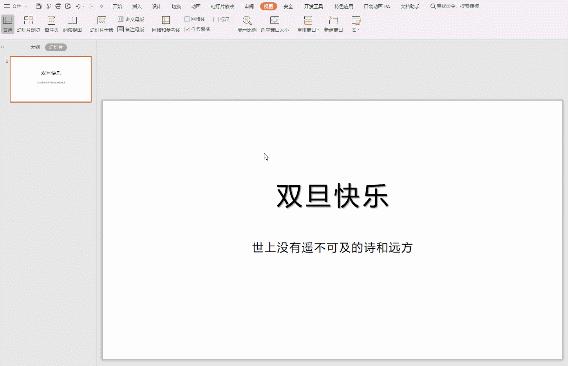
Task: Click the command search box with magnifier
Action: [455, 6]
